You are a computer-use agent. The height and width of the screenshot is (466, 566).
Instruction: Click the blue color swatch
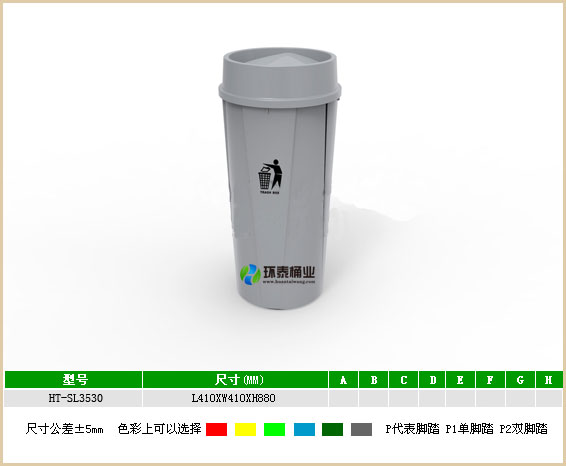coord(304,430)
